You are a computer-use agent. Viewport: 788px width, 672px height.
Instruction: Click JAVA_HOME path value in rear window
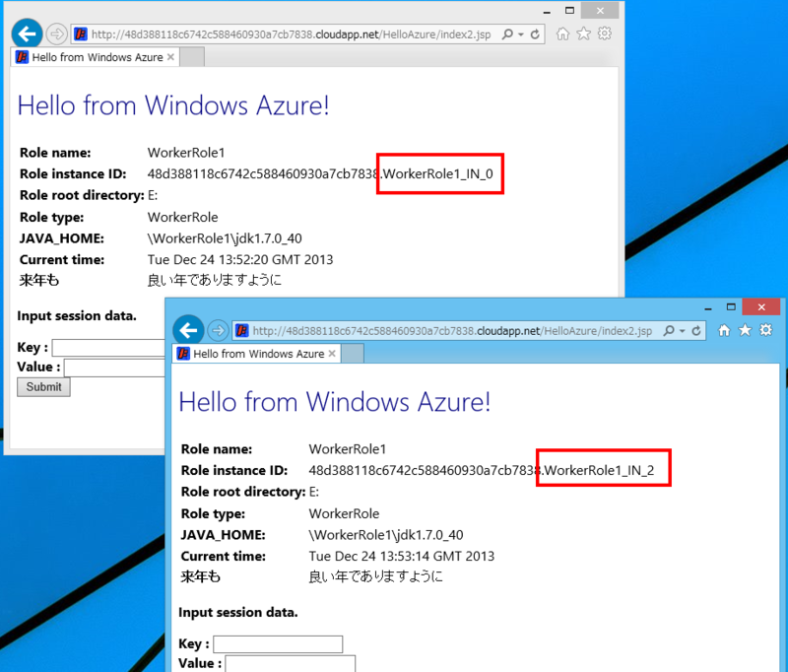pyautogui.click(x=225, y=238)
